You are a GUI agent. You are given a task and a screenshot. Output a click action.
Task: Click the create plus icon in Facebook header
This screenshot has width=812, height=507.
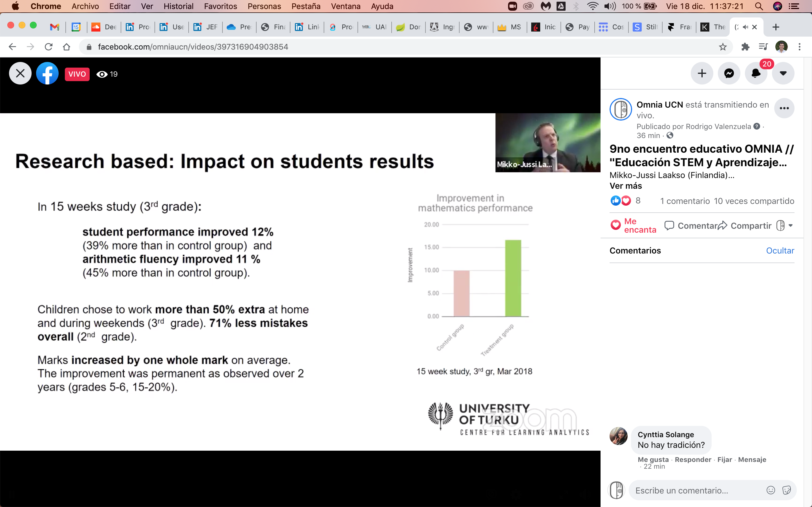(701, 74)
